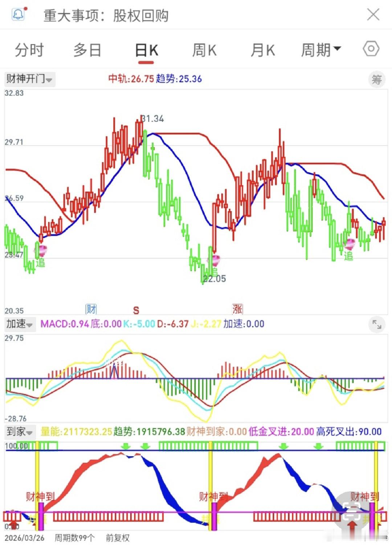
Task: Expand the 周期 period dropdown
Action: pos(321,50)
